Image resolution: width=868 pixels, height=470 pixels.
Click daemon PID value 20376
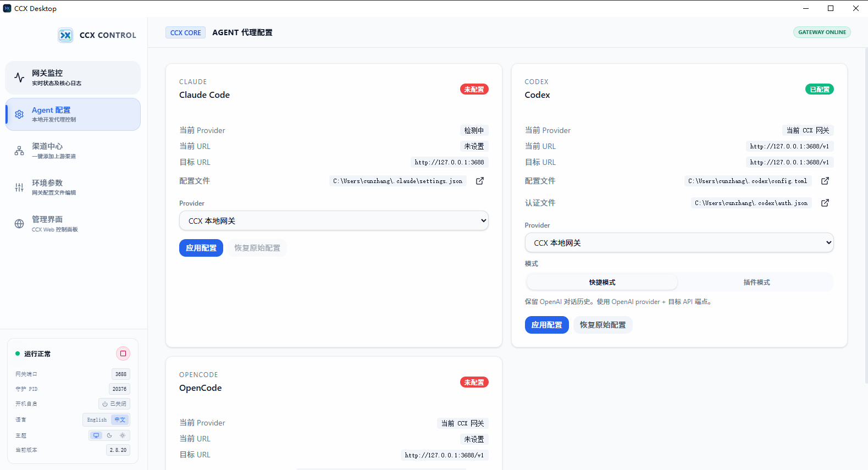[x=119, y=389]
